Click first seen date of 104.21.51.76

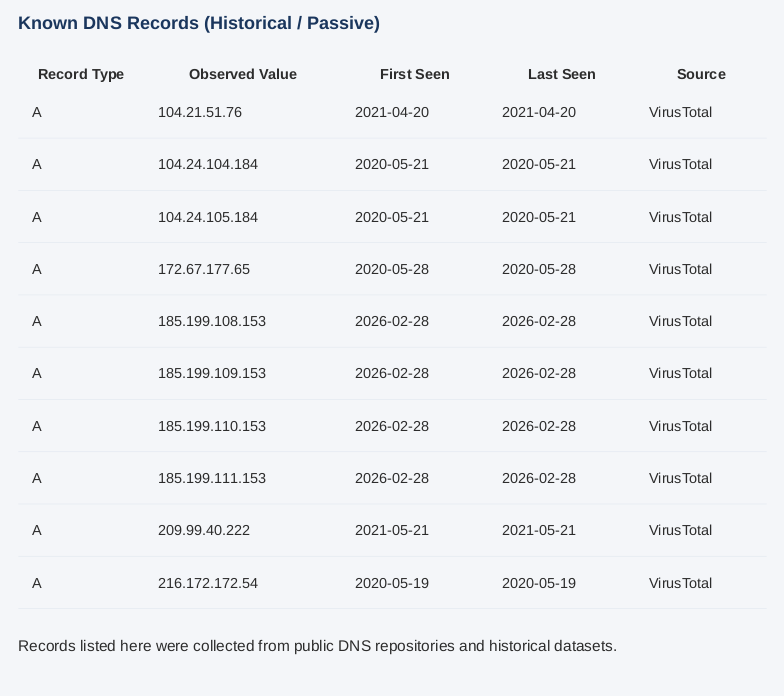pos(392,112)
